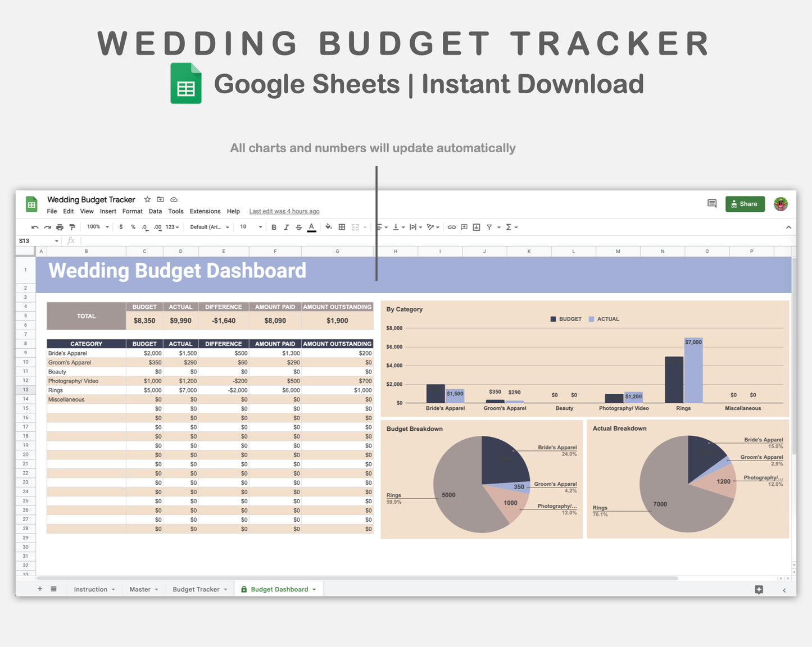Click the Share button
The image size is (812, 647).
[745, 204]
